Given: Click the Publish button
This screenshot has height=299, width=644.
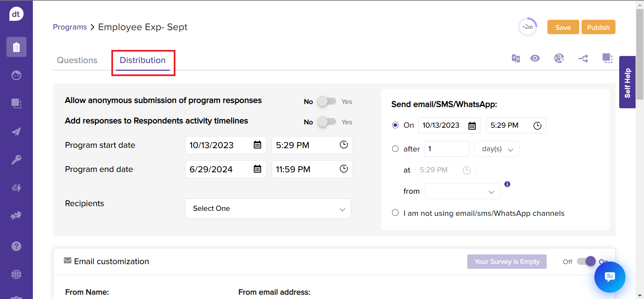Looking at the screenshot, I should (598, 27).
